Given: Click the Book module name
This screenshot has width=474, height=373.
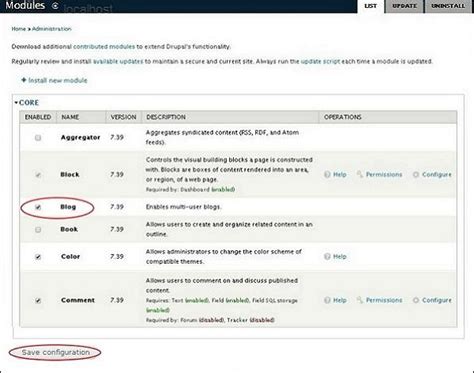Looking at the screenshot, I should (69, 229).
